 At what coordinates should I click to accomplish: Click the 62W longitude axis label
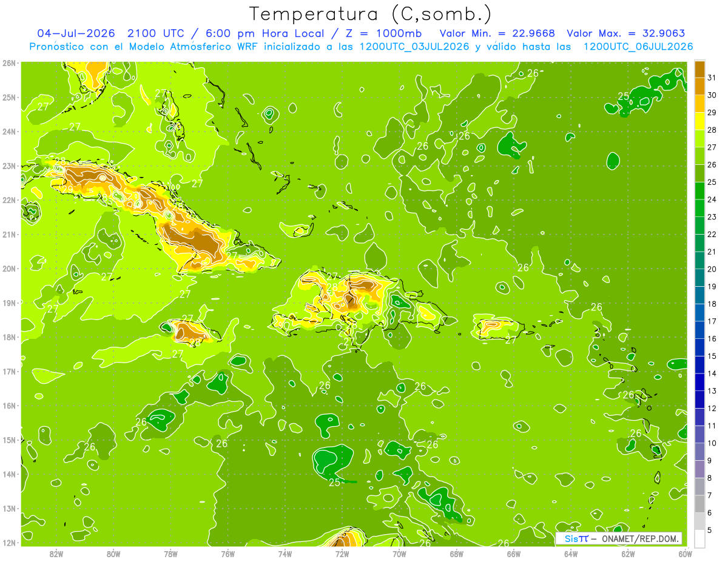tap(629, 553)
